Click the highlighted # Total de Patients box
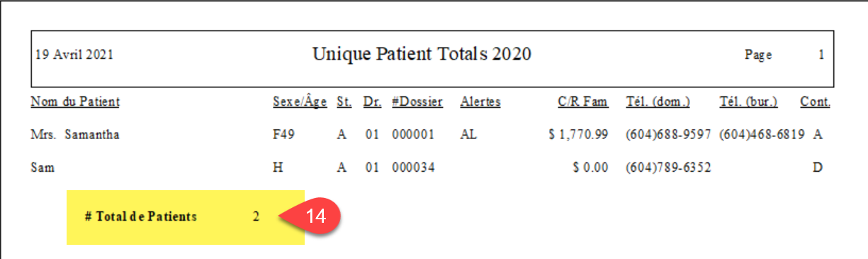The height and width of the screenshot is (259, 868). coord(186,217)
